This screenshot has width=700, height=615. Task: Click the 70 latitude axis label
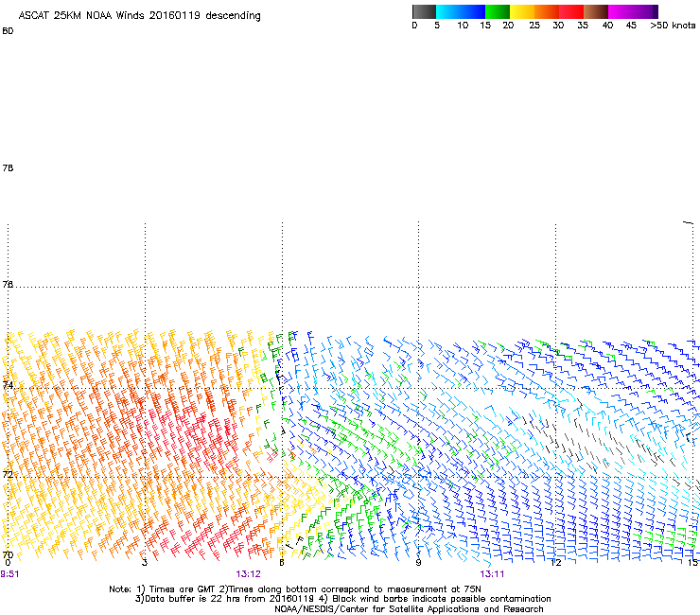8,554
